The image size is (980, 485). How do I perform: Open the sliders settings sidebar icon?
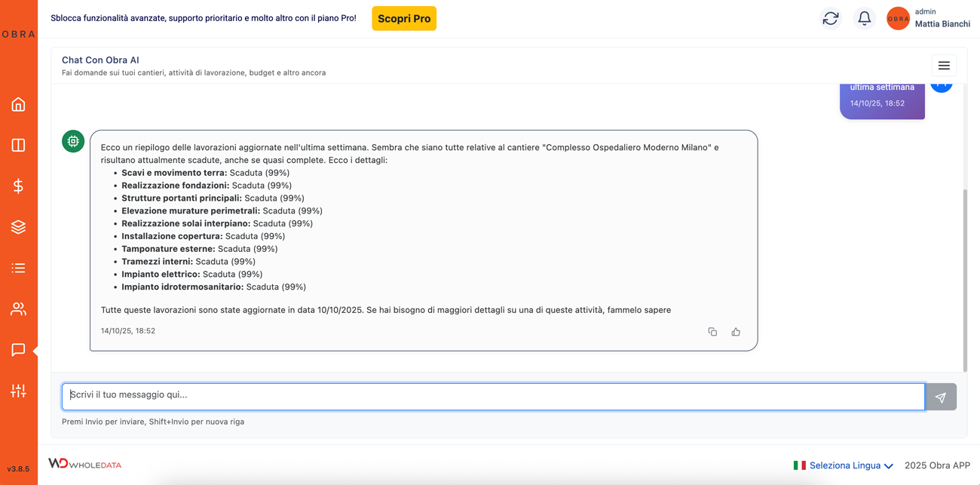(18, 391)
